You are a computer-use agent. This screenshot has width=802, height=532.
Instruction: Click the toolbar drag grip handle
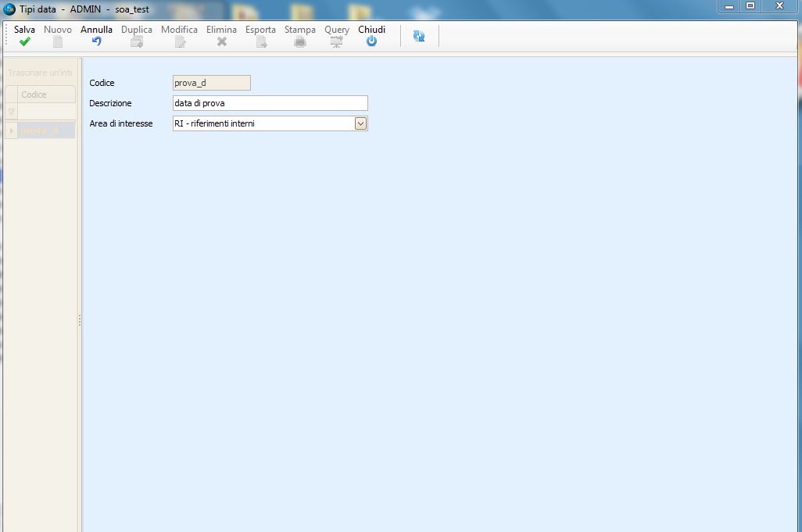[x=8, y=36]
